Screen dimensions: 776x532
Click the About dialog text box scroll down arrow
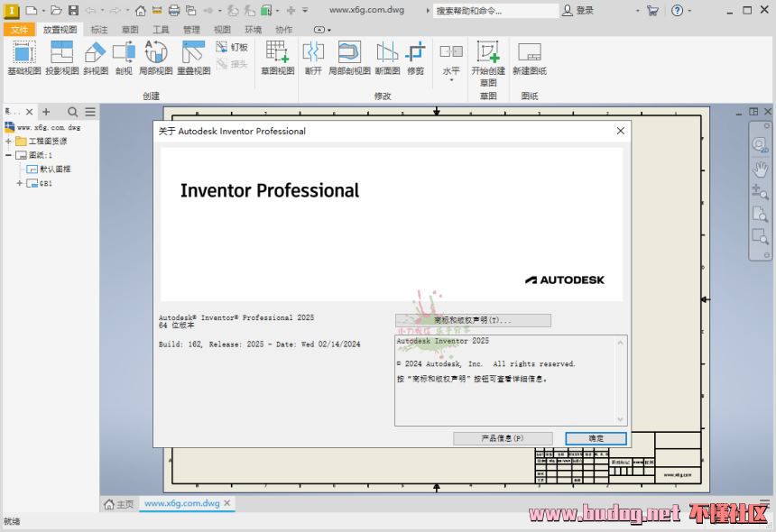(621, 419)
